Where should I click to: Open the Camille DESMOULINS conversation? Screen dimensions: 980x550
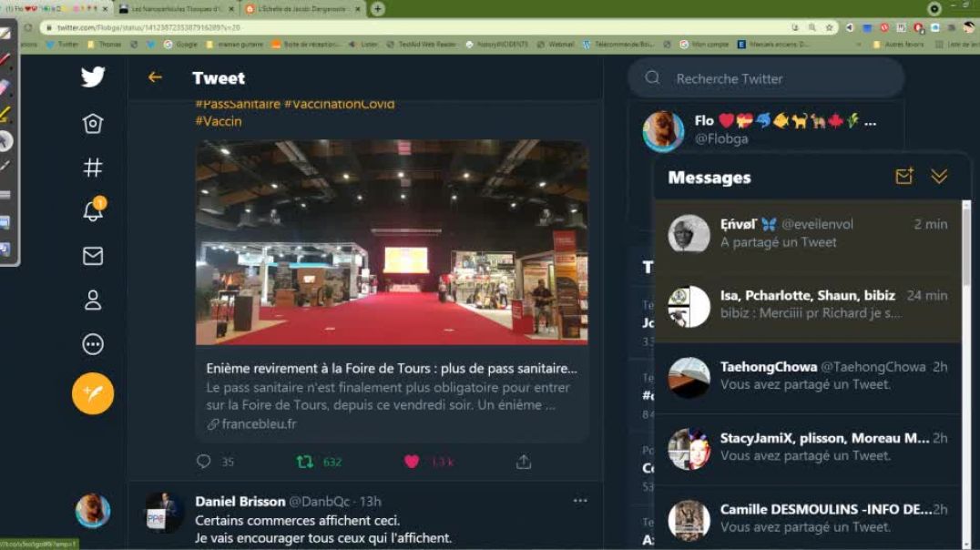(x=808, y=519)
